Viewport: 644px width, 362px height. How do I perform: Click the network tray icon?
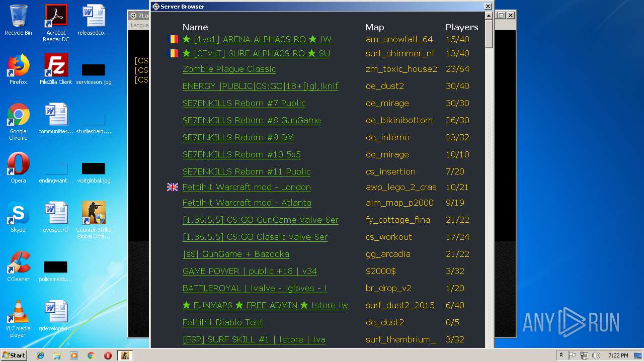click(x=584, y=355)
